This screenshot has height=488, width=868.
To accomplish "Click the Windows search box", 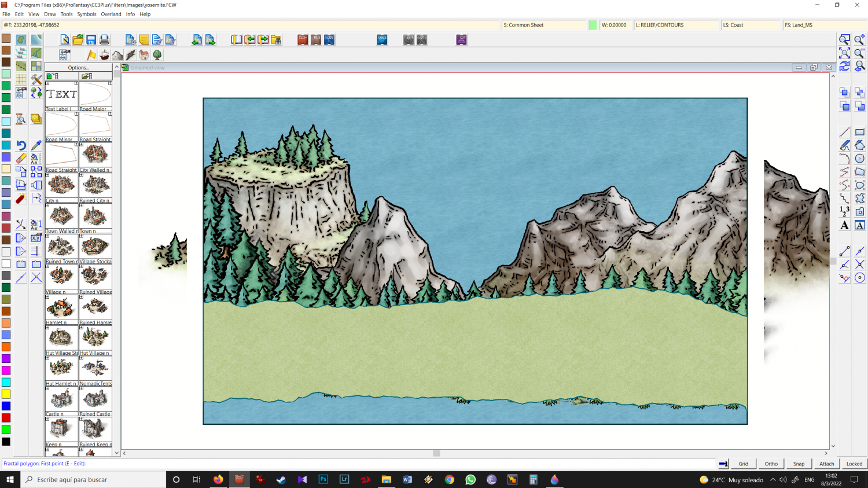I will coord(93,479).
